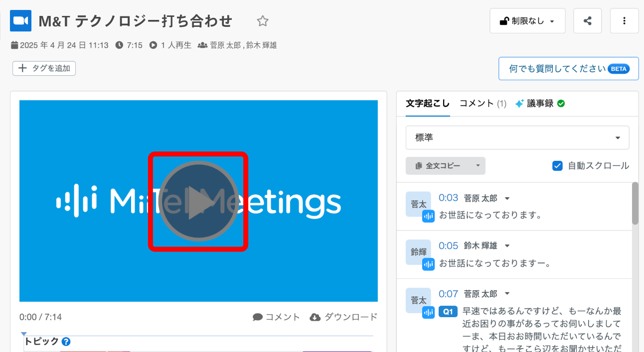This screenshot has height=352, width=644.
Task: Open the three-dot more options menu
Action: coord(625,21)
